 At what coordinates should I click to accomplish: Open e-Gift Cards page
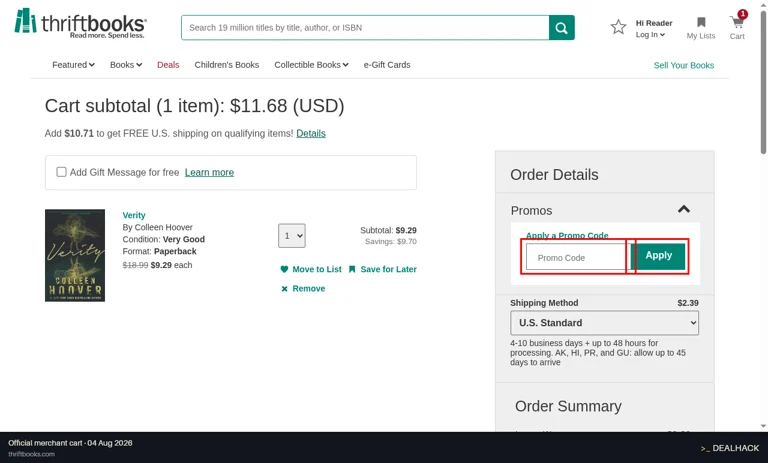[x=387, y=65]
